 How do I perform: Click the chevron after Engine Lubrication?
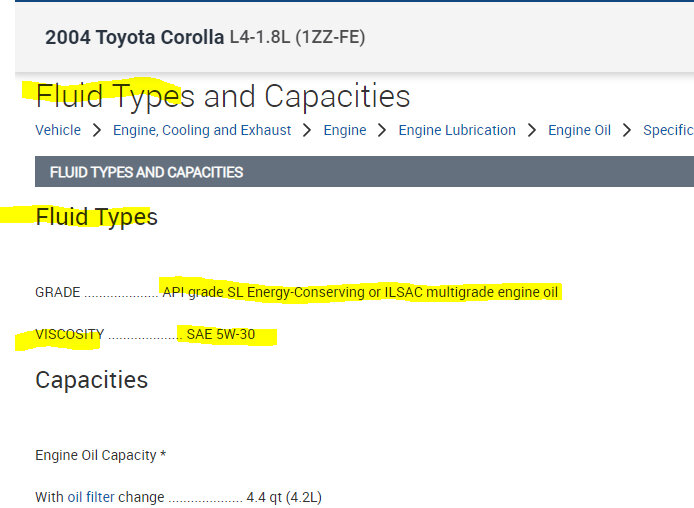coord(532,130)
